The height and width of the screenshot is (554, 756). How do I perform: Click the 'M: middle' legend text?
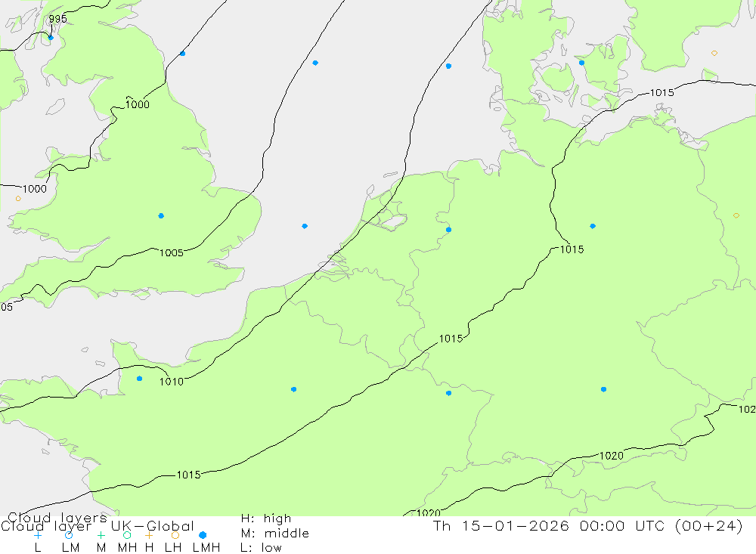click(275, 534)
